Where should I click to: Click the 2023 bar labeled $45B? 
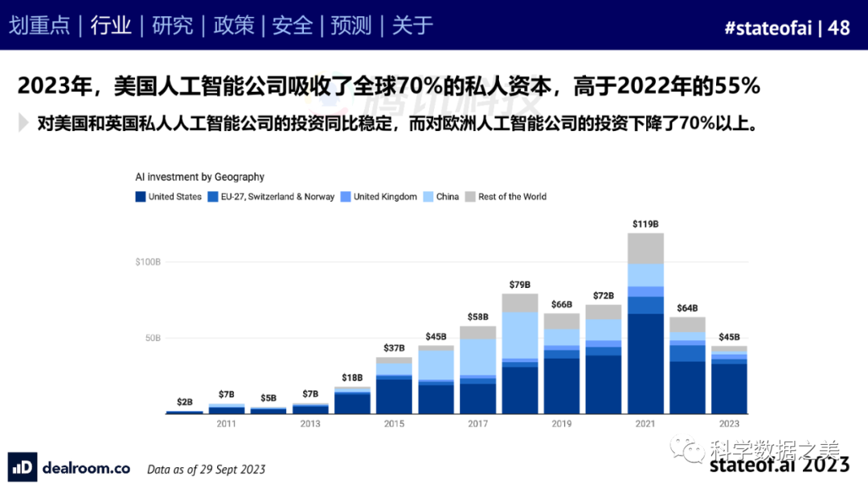click(x=729, y=380)
